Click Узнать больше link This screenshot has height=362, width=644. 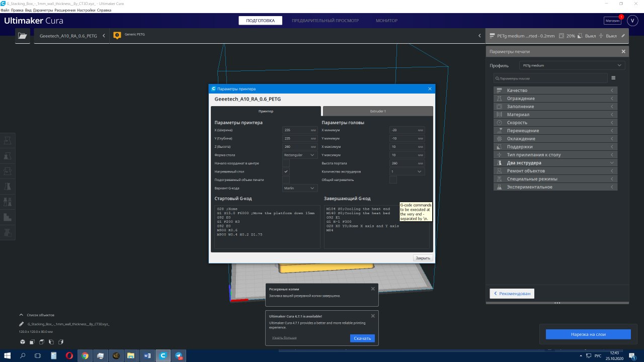click(x=284, y=338)
